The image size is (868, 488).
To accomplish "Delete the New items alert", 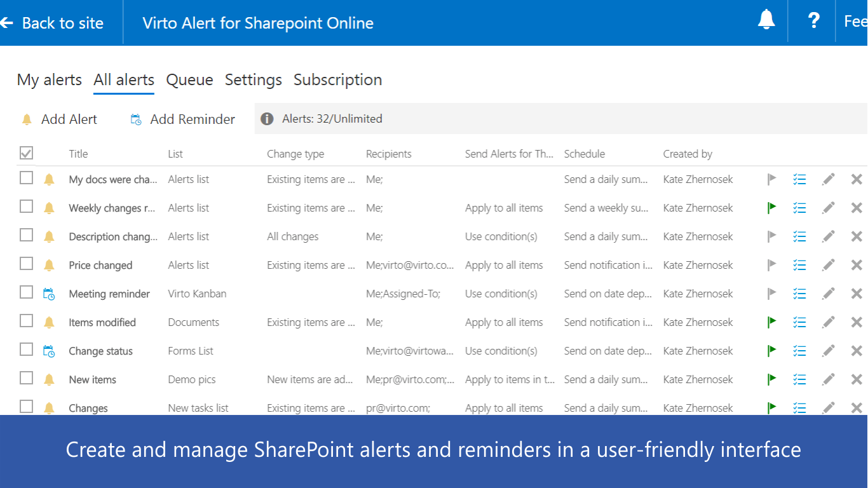I will [x=857, y=379].
